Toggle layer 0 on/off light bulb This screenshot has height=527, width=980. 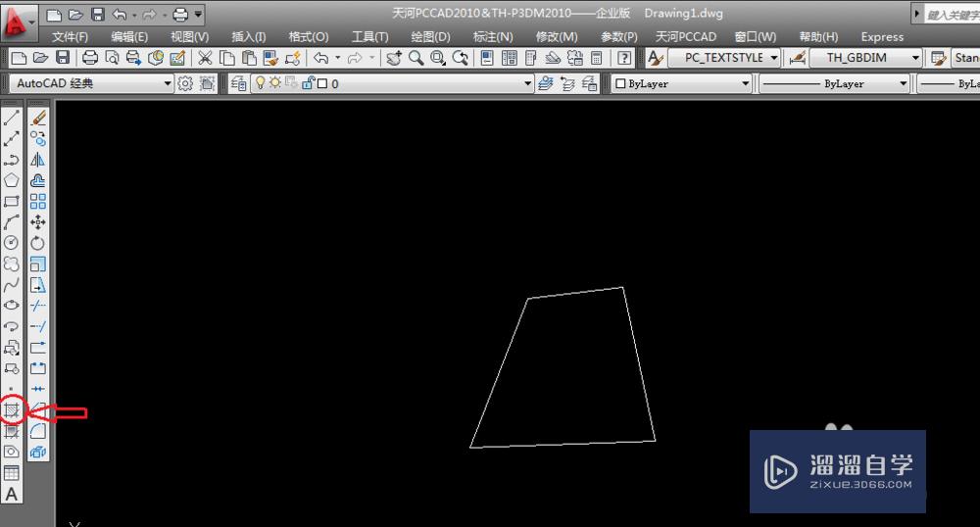(x=260, y=83)
